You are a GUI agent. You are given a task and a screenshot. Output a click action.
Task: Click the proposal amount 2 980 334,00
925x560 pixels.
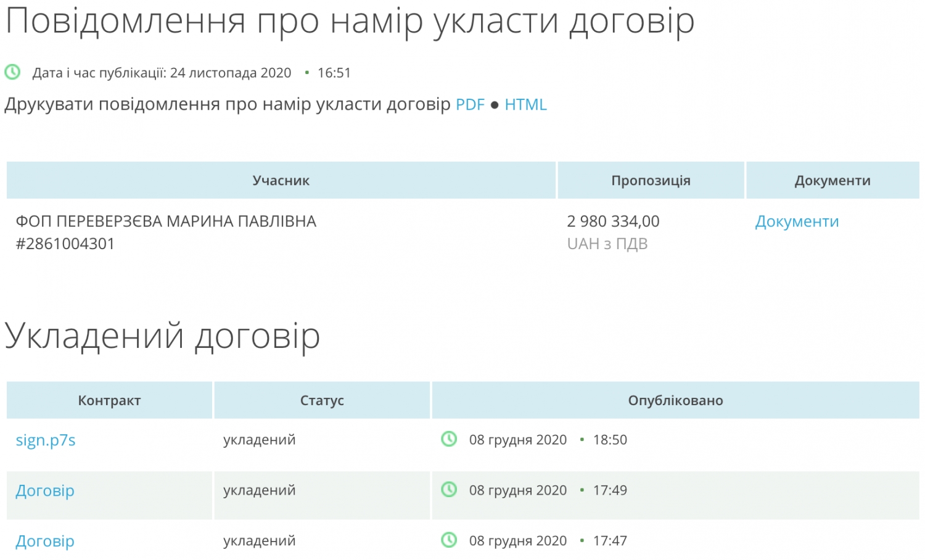pos(613,221)
